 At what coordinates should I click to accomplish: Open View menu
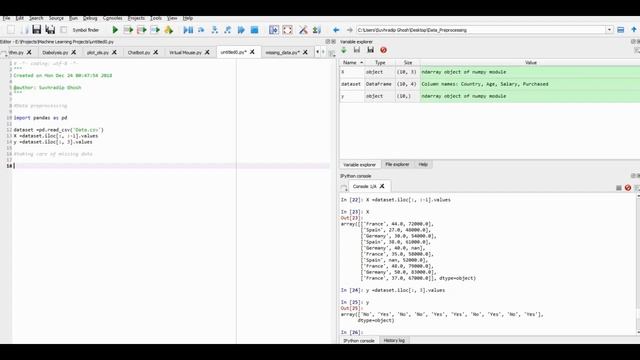pos(172,18)
